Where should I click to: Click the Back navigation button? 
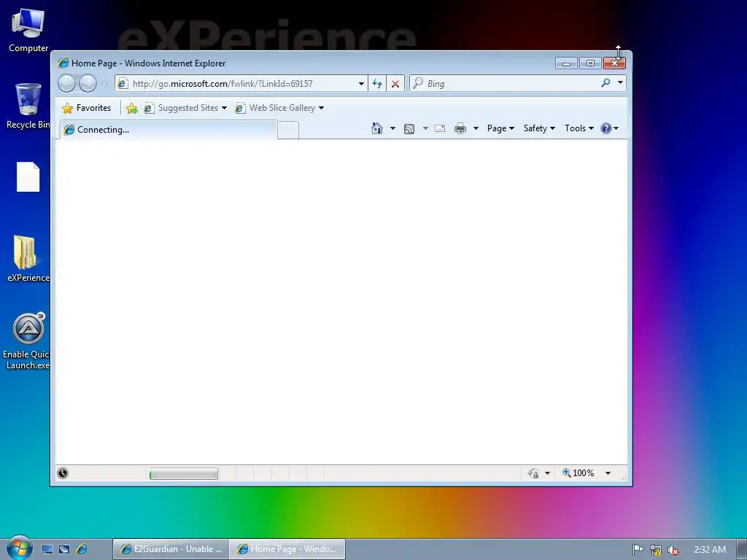coord(66,84)
